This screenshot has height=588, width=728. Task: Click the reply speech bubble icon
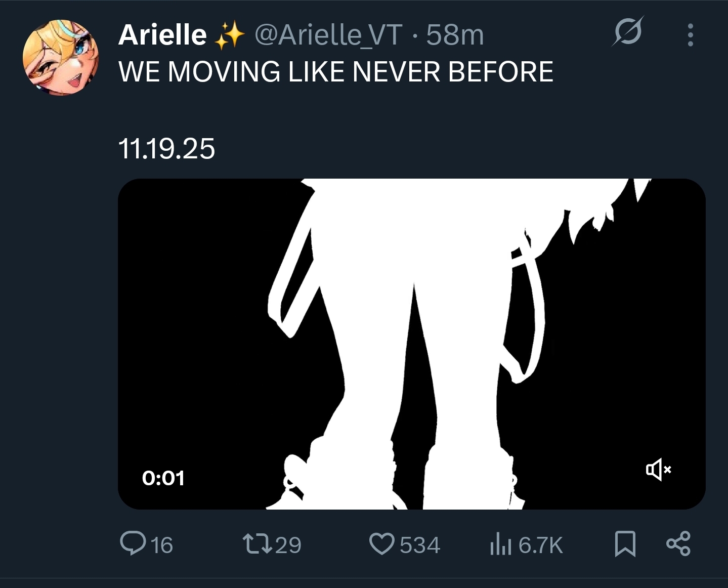click(x=133, y=544)
